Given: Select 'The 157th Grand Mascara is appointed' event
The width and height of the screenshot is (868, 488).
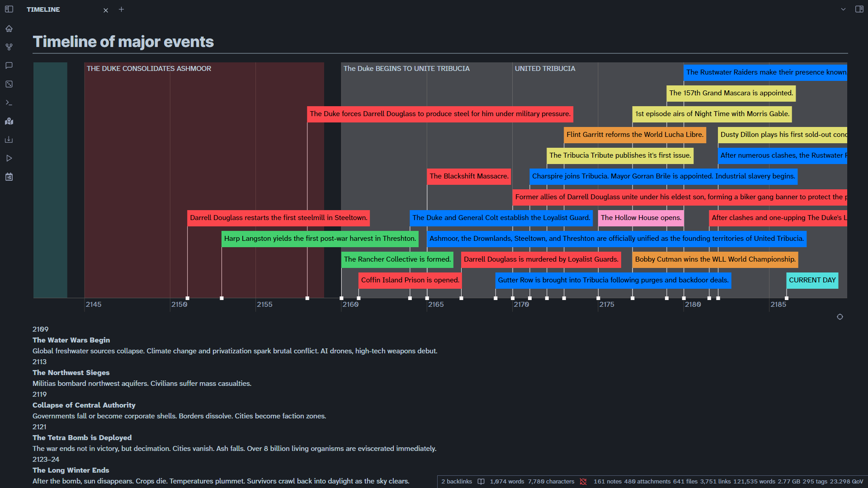Looking at the screenshot, I should pos(731,93).
